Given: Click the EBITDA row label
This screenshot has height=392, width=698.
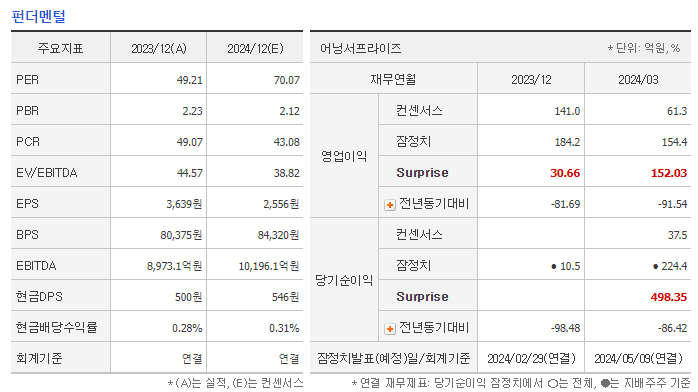Looking at the screenshot, I should (x=36, y=266).
